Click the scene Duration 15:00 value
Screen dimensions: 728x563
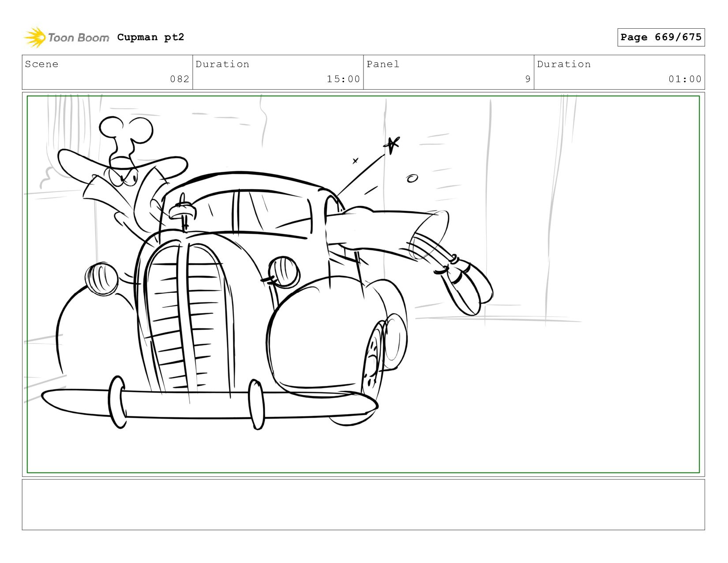pos(343,79)
